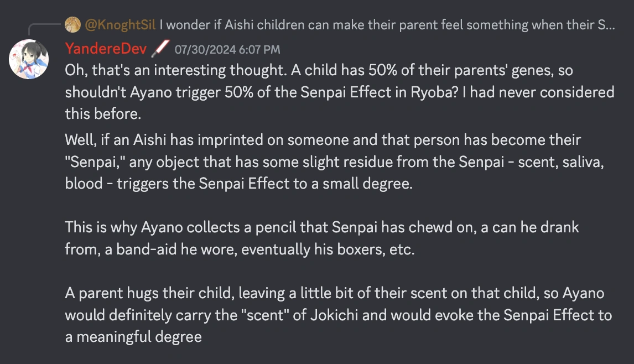Click the 07/30/2024 6:07 PM timestamp

pos(227,50)
